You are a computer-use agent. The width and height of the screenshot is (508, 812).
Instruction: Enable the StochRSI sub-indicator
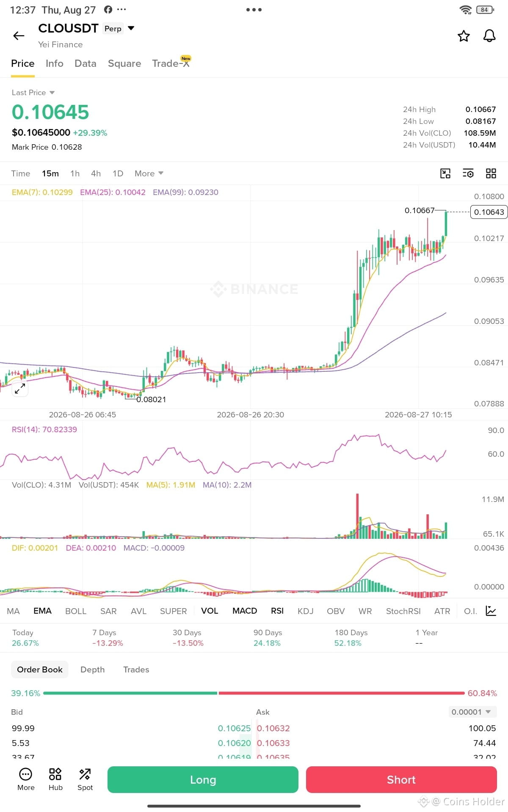(x=403, y=611)
